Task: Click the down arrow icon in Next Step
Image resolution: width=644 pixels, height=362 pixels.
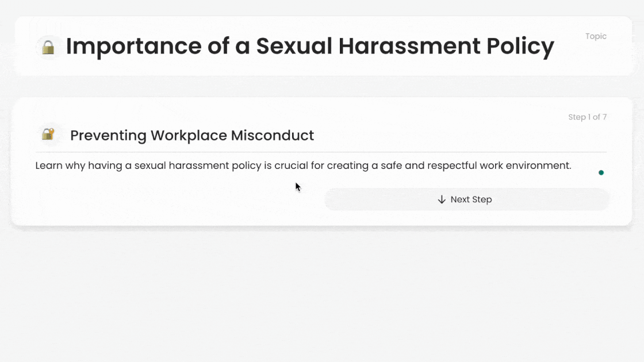Action: (x=442, y=199)
